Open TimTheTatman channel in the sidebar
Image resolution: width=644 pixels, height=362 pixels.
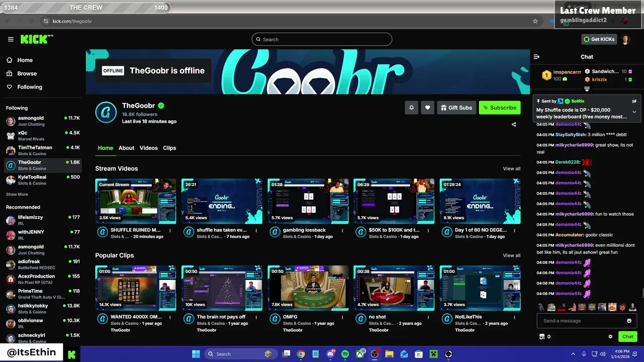pos(42,150)
